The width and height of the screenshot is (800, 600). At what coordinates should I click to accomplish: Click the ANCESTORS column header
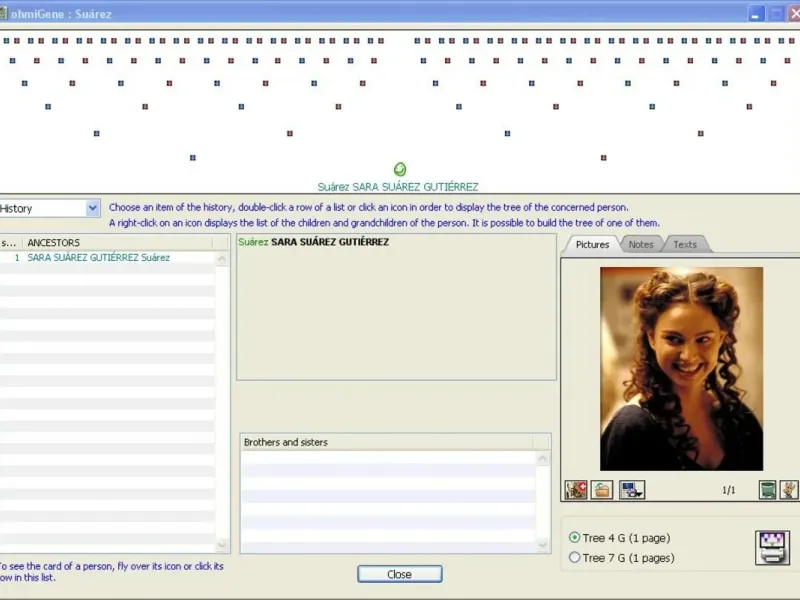point(117,242)
